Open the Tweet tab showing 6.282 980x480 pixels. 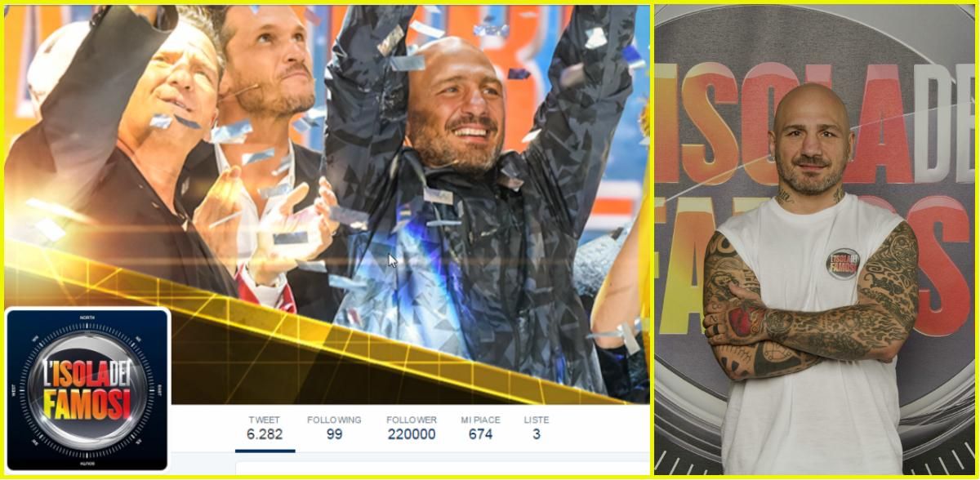coord(265,428)
